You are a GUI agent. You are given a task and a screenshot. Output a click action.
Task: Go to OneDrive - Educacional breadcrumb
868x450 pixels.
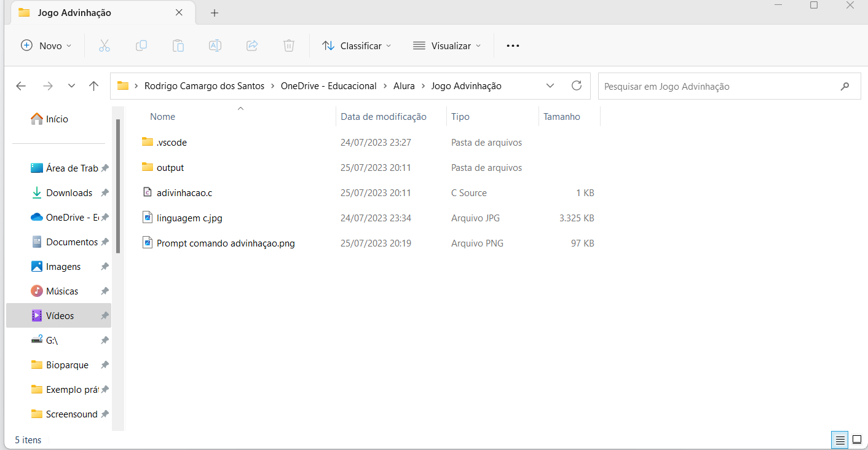(x=329, y=86)
